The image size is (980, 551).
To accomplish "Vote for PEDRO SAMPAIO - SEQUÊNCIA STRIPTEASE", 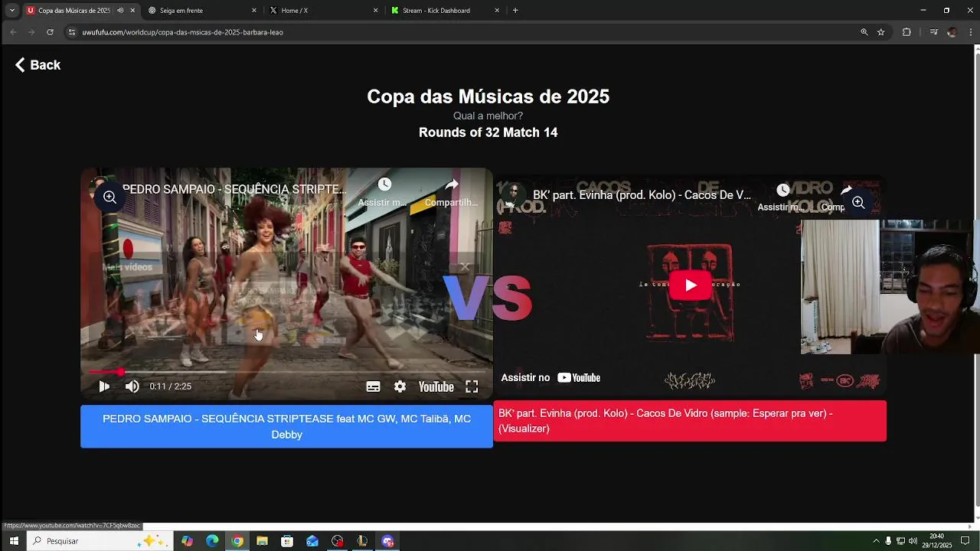I will (286, 426).
